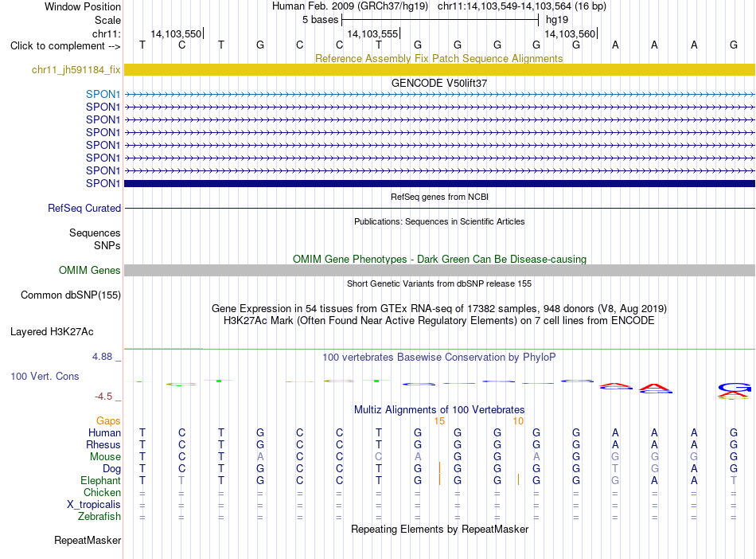This screenshot has width=756, height=559.
Task: Click the Rhesus species row label
Action: 103,444
